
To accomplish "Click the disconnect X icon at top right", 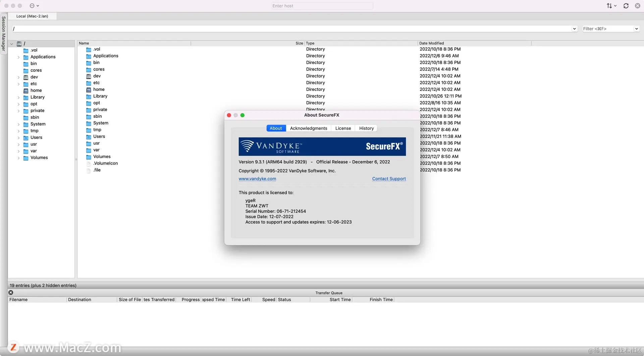I will (x=638, y=6).
